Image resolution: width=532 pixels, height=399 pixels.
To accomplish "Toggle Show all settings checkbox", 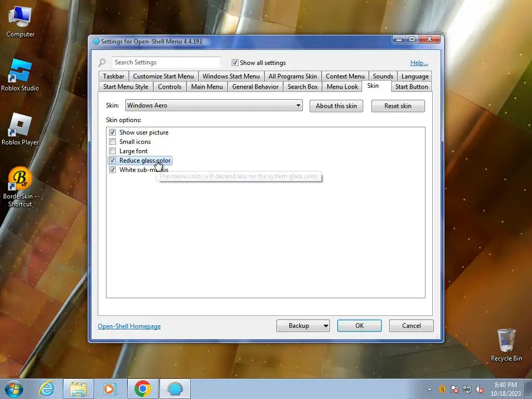I will tap(235, 63).
